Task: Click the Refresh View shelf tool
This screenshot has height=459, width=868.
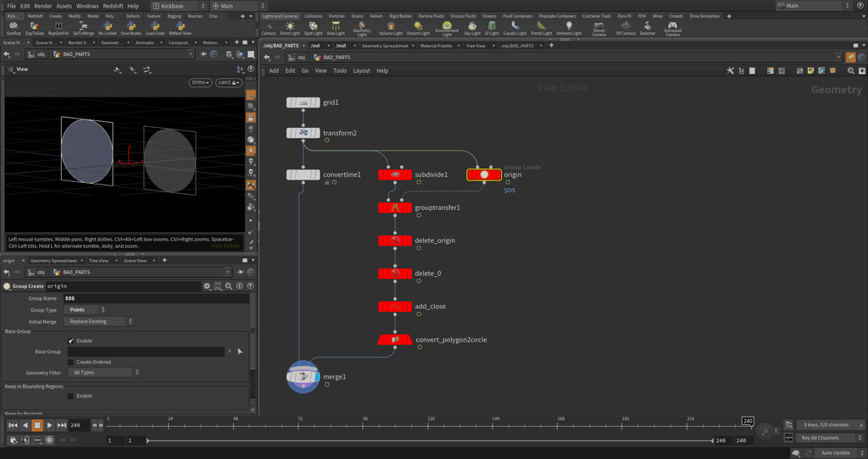Action: [x=180, y=28]
